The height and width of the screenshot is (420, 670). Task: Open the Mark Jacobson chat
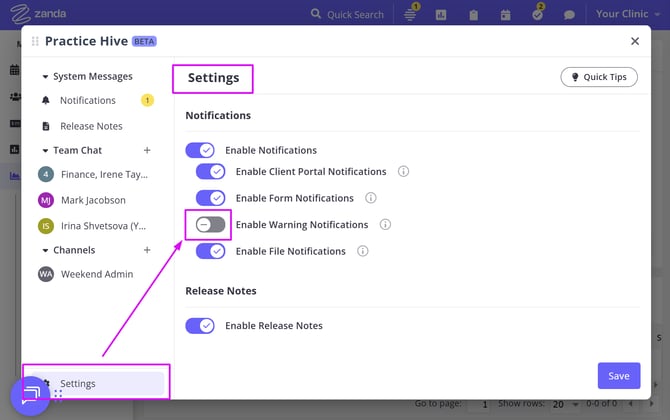[x=93, y=200]
